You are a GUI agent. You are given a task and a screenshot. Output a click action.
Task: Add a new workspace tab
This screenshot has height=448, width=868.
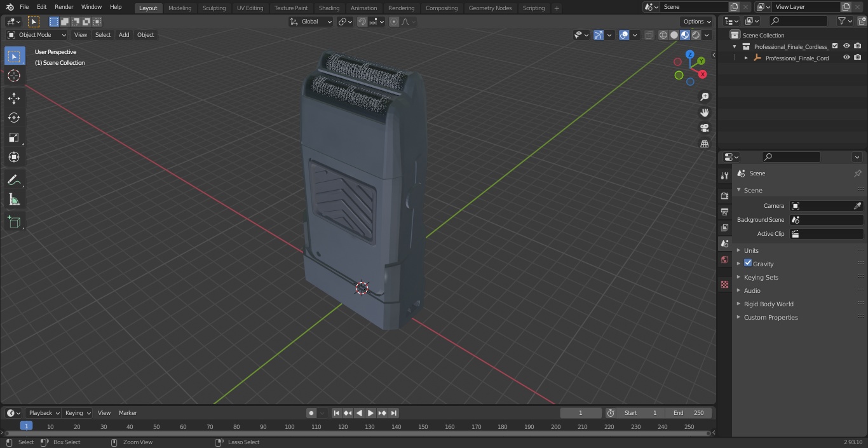(557, 8)
